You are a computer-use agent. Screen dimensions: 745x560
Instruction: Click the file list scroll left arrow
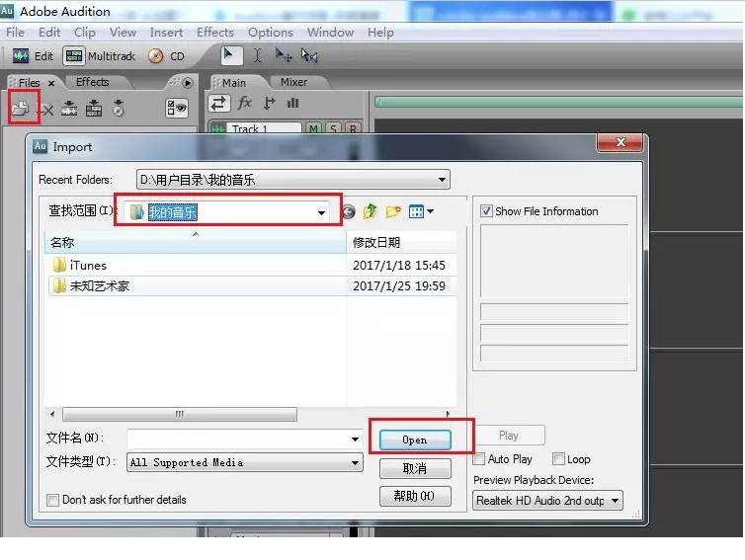click(52, 414)
